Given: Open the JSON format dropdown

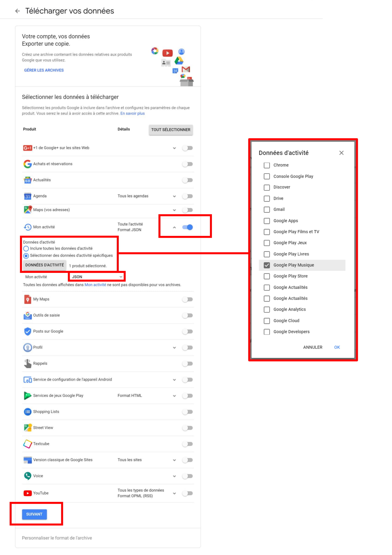Looking at the screenshot, I should [97, 277].
